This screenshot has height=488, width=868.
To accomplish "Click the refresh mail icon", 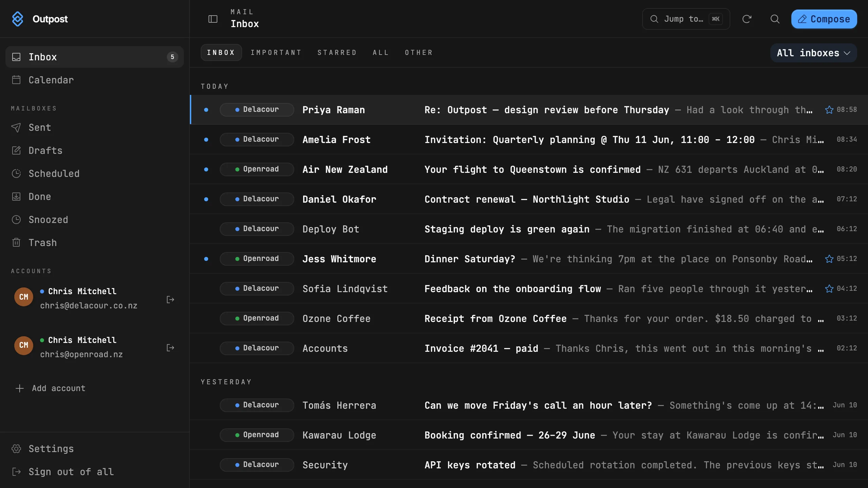I will click(747, 19).
